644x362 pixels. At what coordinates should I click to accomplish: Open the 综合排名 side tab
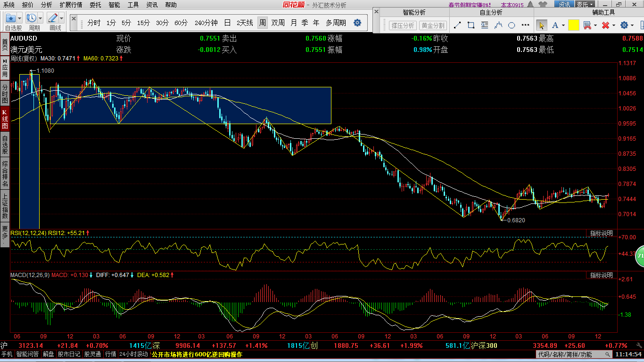pyautogui.click(x=5, y=173)
